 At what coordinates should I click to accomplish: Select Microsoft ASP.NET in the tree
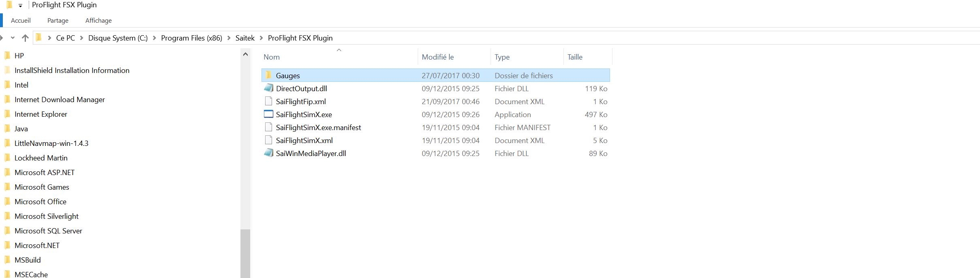coord(45,172)
